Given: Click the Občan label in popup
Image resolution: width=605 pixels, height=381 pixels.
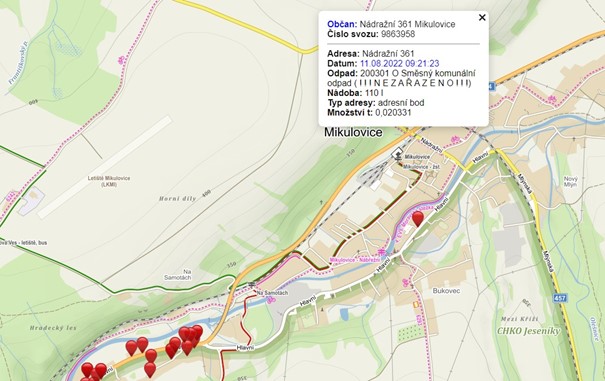Looking at the screenshot, I should (x=342, y=24).
